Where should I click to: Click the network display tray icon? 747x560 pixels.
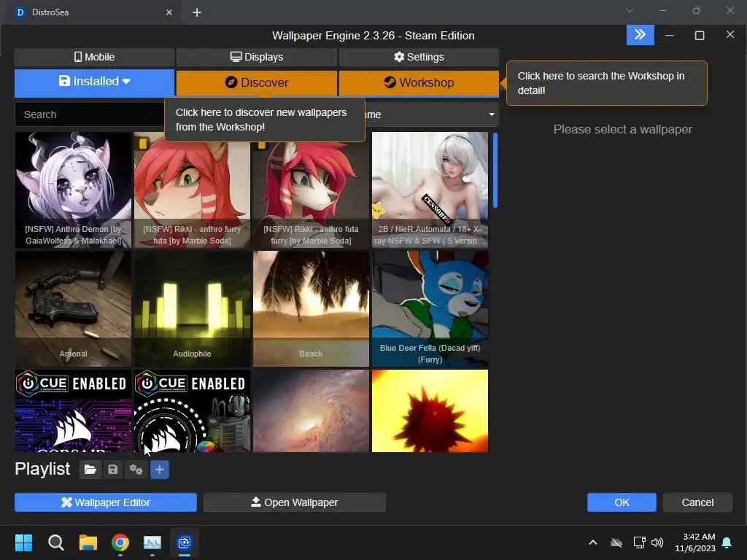[x=639, y=542]
